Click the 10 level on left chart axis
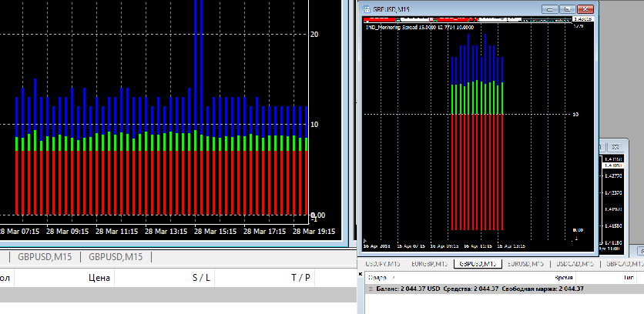 [x=314, y=125]
